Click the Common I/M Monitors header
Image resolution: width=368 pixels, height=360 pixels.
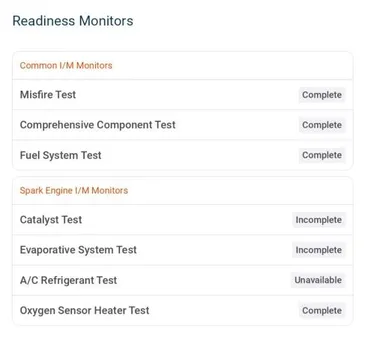[66, 65]
